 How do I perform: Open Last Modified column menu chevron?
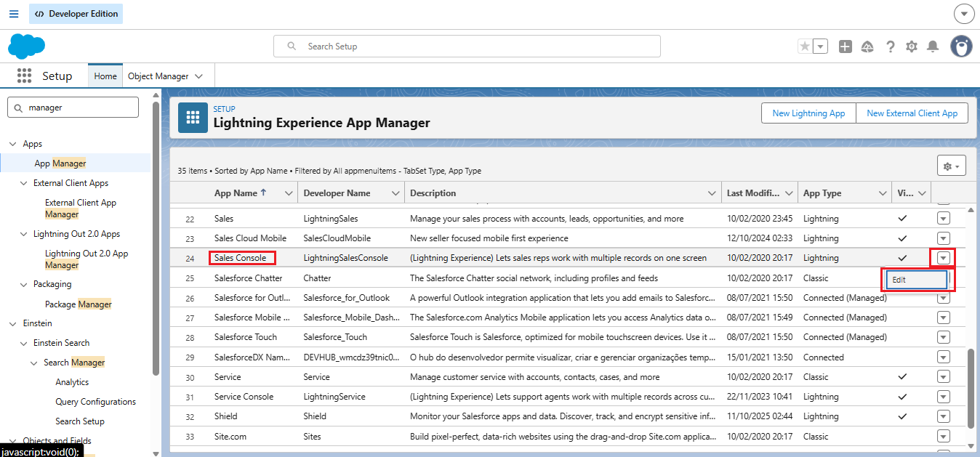tap(789, 193)
